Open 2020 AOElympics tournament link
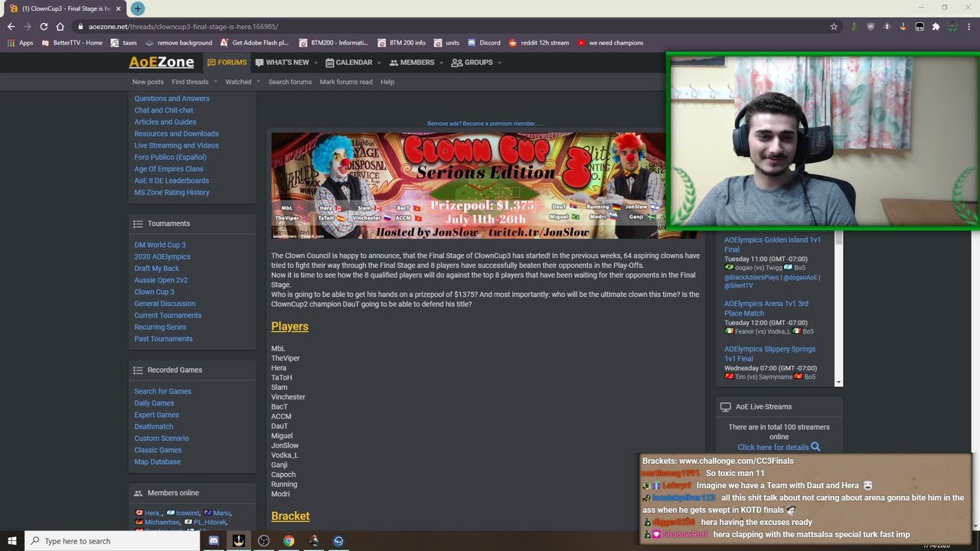This screenshot has width=980, height=551. (162, 256)
